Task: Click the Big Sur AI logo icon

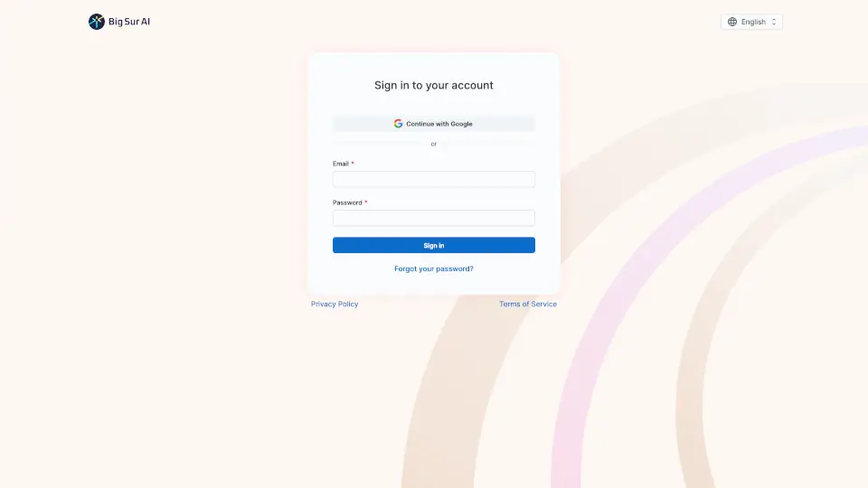Action: [x=97, y=22]
